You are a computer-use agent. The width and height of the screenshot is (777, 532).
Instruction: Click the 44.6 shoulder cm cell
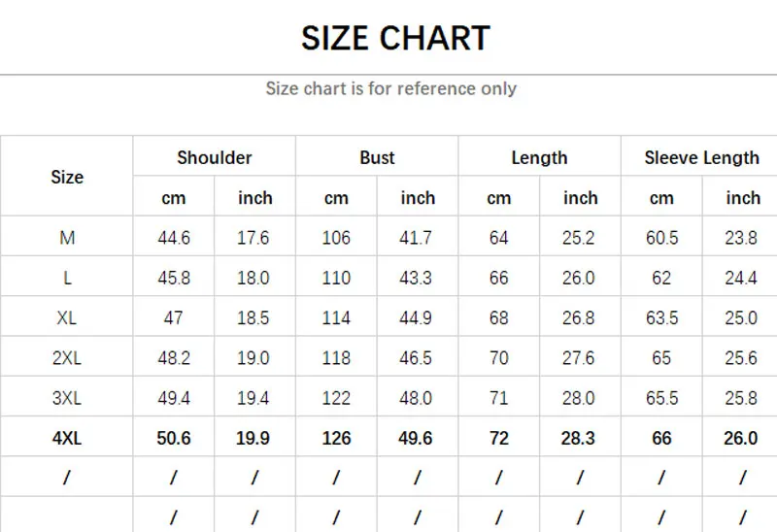point(174,238)
